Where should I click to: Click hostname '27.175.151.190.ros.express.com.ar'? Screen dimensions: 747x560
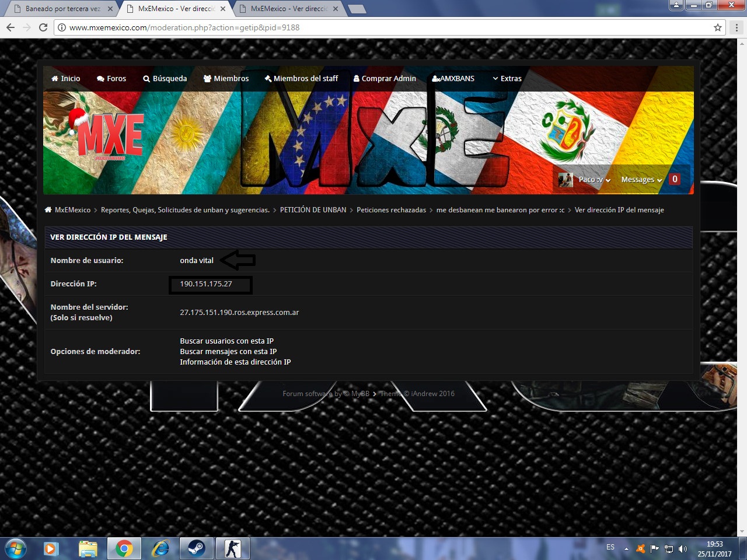click(239, 313)
